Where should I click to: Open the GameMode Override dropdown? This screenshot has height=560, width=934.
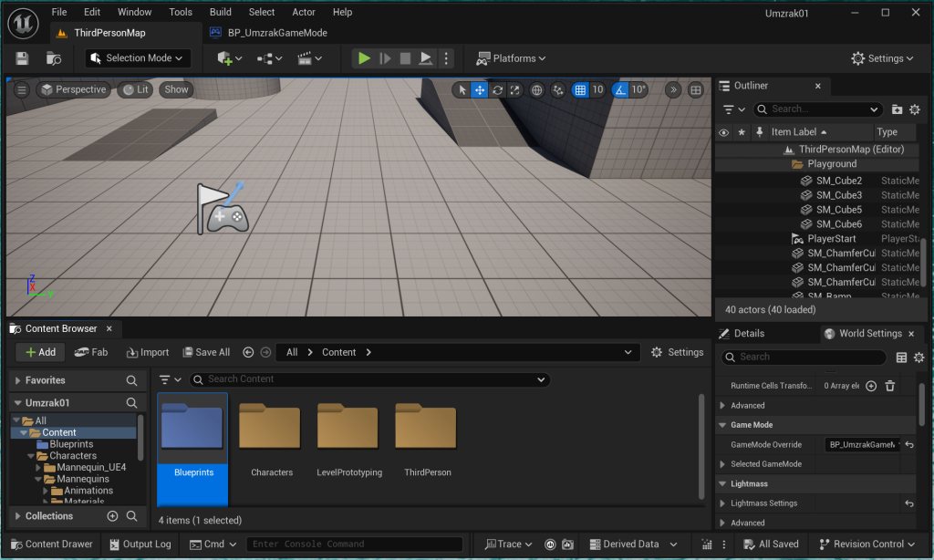click(x=863, y=444)
